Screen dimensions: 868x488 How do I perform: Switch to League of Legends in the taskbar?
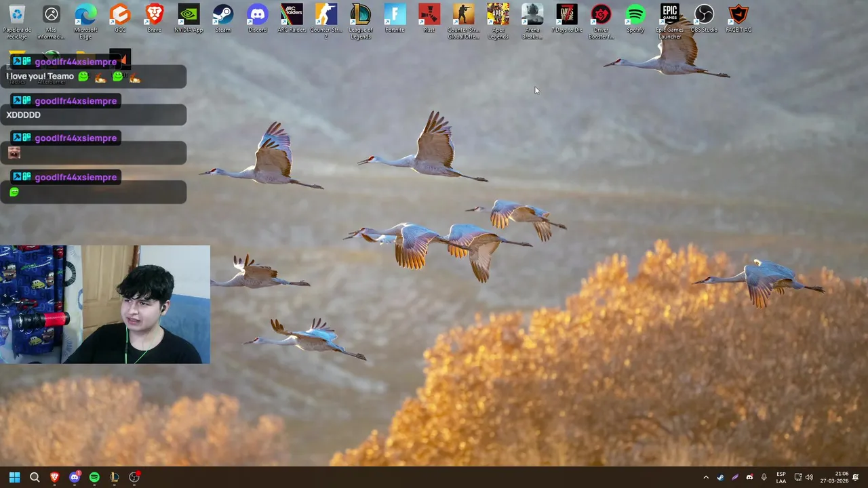pos(115,477)
